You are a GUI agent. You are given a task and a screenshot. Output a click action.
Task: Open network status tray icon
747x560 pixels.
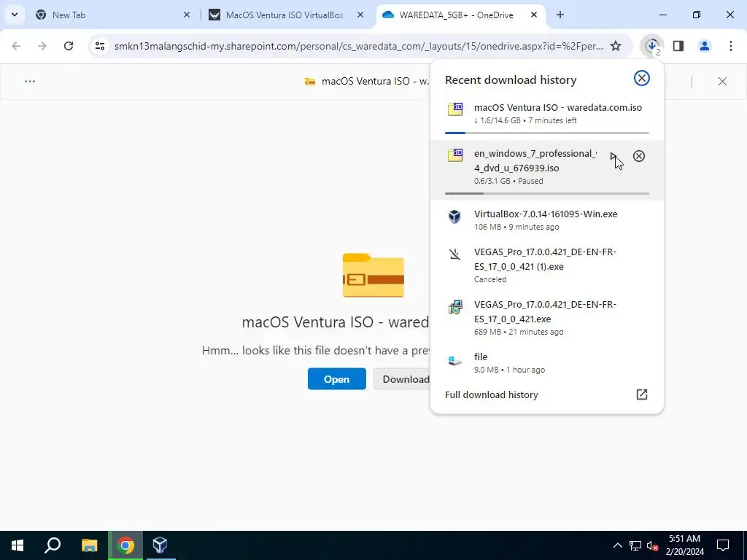(635, 545)
